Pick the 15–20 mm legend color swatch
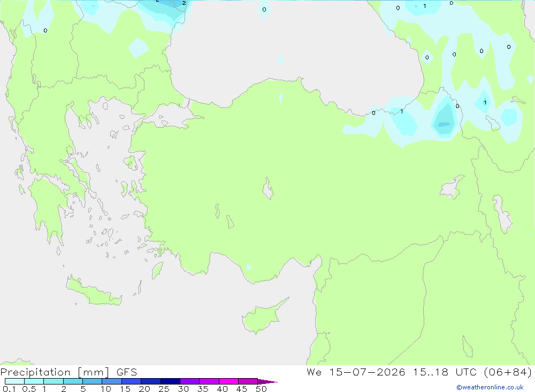Image resolution: width=535 pixels, height=392 pixels. tap(131, 381)
